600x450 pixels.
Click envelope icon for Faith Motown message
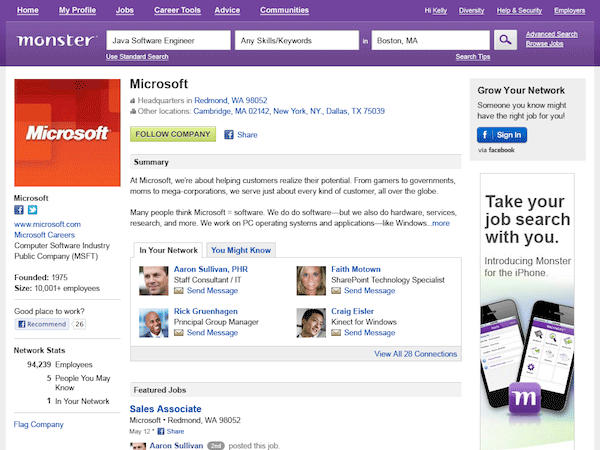(x=336, y=291)
